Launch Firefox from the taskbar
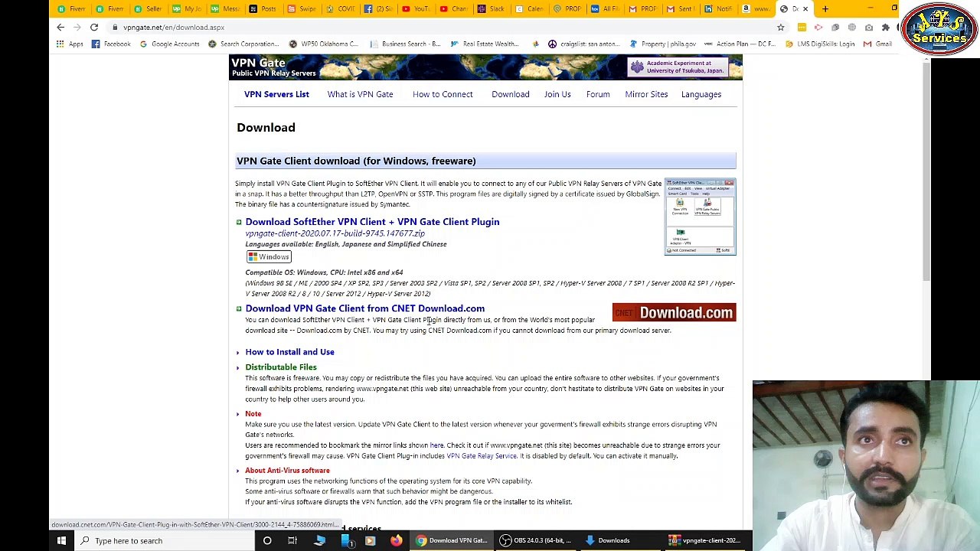 (396, 540)
